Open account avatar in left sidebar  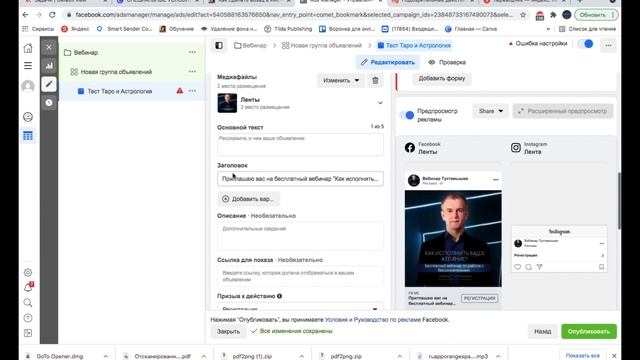pyautogui.click(x=28, y=87)
